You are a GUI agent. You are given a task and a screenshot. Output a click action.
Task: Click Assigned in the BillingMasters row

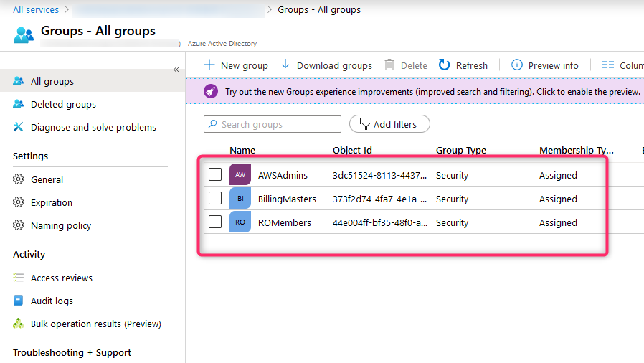(x=558, y=199)
